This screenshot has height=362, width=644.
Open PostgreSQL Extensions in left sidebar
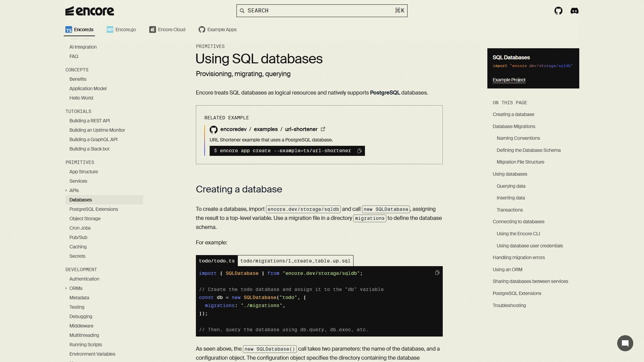tap(94, 209)
